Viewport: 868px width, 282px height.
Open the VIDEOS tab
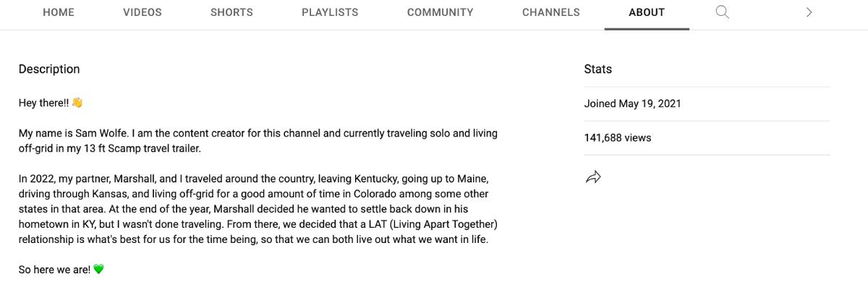pyautogui.click(x=142, y=12)
